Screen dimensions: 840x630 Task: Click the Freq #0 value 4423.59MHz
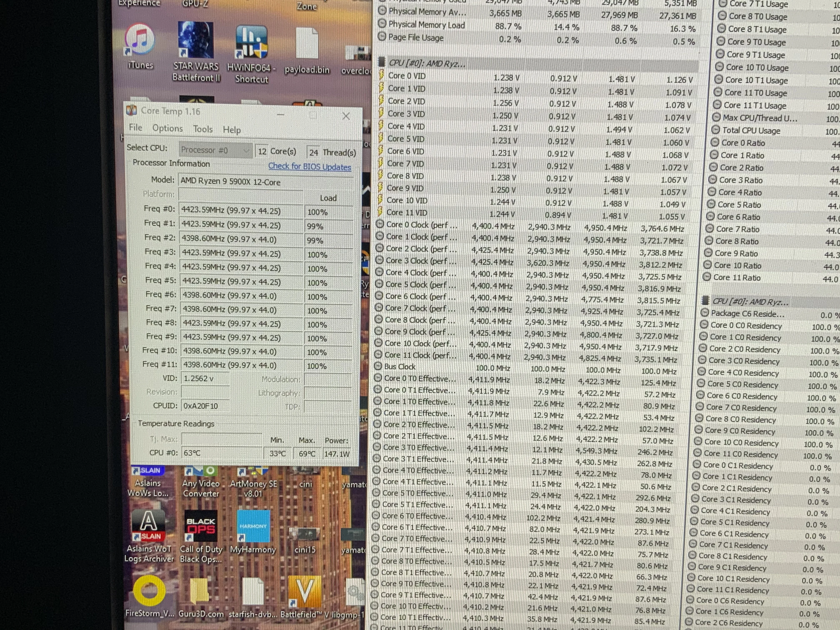point(241,210)
